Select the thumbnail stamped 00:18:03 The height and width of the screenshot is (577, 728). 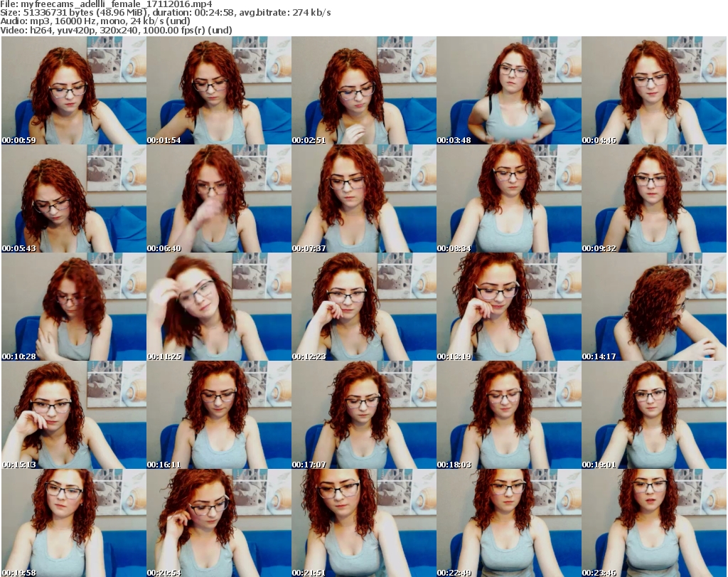[x=509, y=415]
